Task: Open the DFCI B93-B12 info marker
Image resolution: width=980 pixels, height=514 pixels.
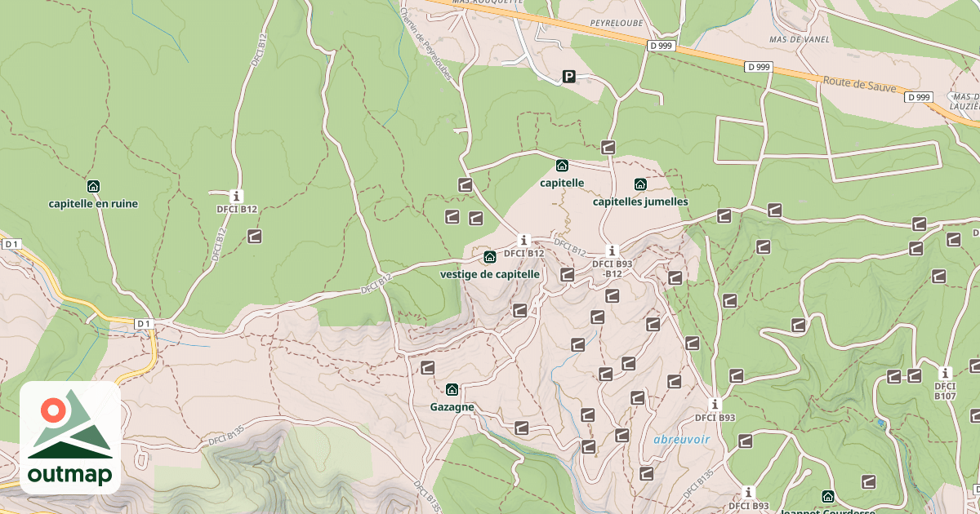Action: coord(612,251)
